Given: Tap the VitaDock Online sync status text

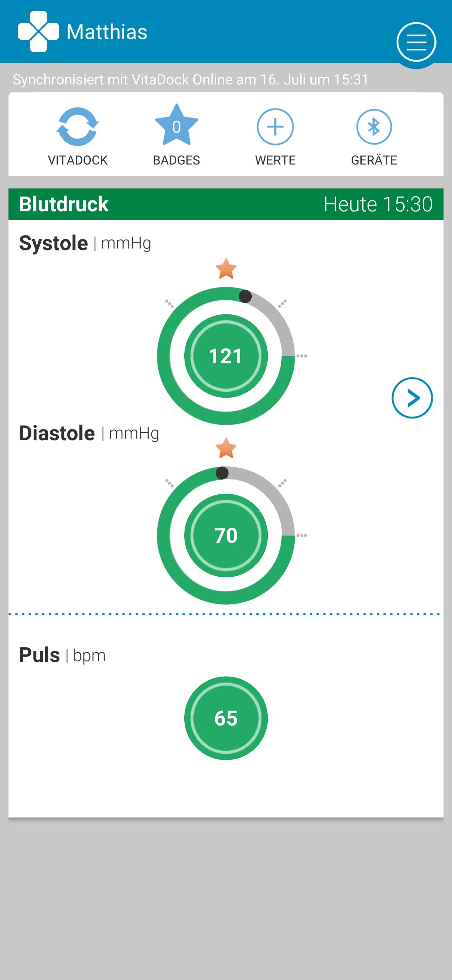Looking at the screenshot, I should coord(191,79).
